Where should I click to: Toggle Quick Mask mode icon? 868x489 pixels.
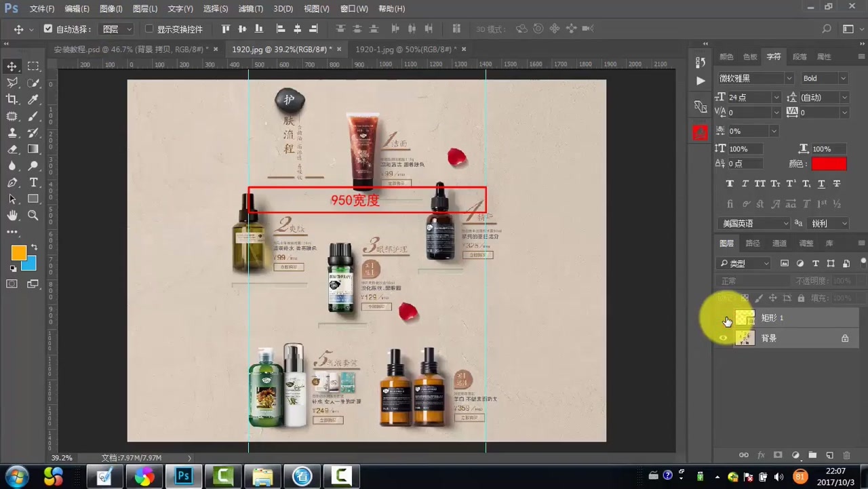12,283
